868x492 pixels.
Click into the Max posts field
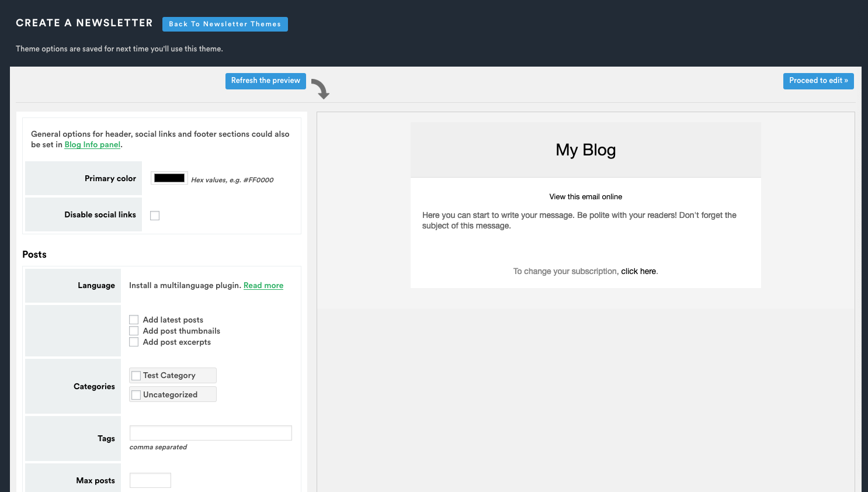(150, 480)
